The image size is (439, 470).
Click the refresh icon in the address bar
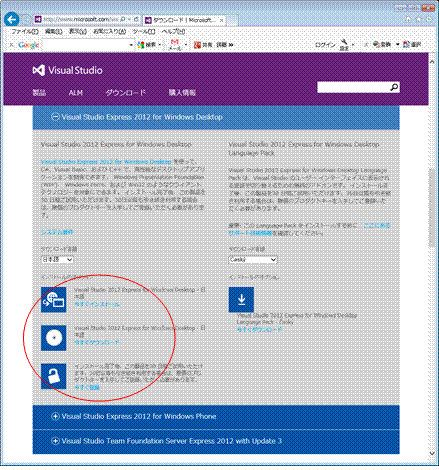(x=137, y=20)
